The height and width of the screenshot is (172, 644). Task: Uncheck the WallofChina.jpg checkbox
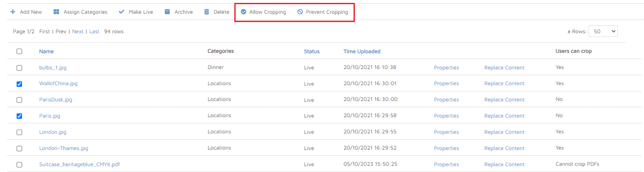click(x=19, y=84)
